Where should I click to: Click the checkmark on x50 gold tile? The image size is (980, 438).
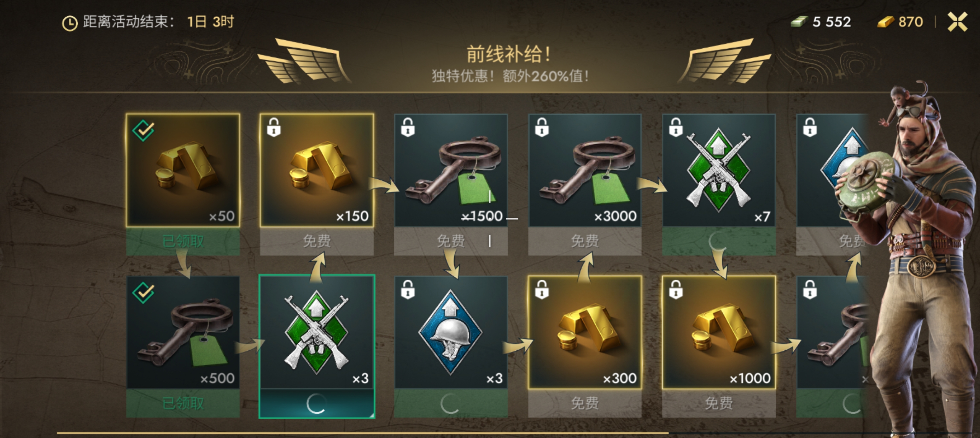(x=144, y=130)
